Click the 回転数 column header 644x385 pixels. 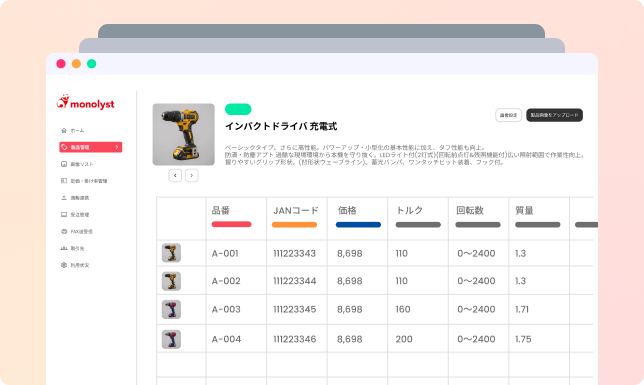[470, 210]
